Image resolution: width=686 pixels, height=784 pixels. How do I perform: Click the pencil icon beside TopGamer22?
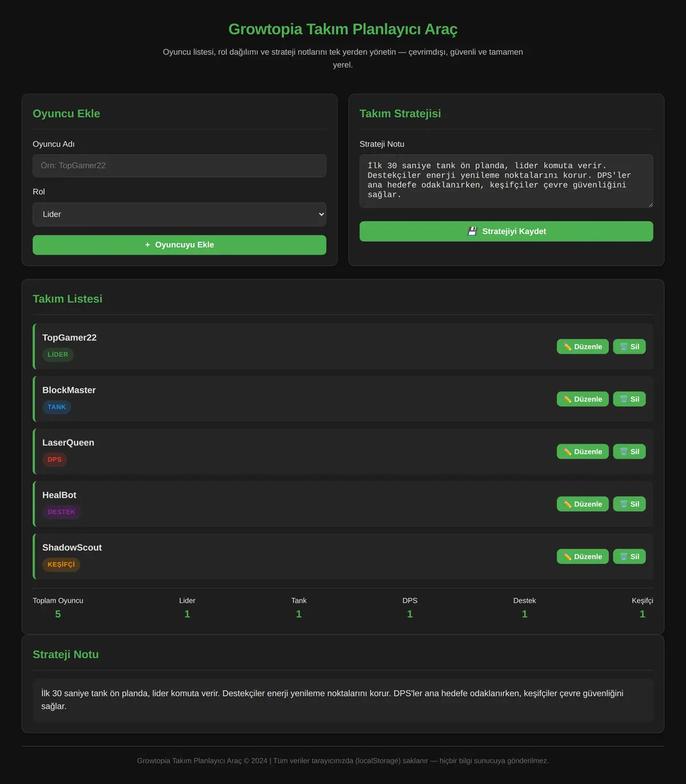coord(567,347)
